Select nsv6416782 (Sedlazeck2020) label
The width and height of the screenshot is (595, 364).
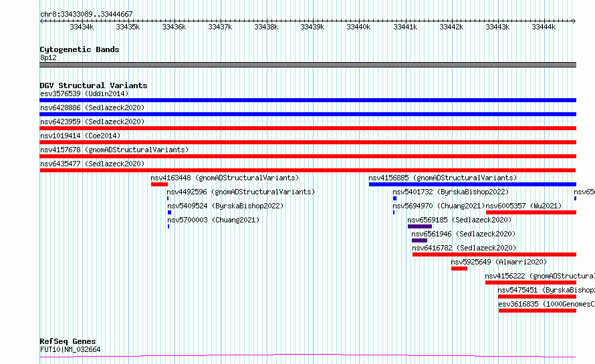[464, 248]
